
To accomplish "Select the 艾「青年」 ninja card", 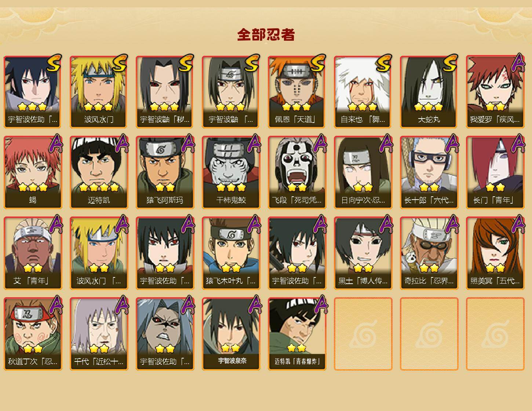I will 33,253.
